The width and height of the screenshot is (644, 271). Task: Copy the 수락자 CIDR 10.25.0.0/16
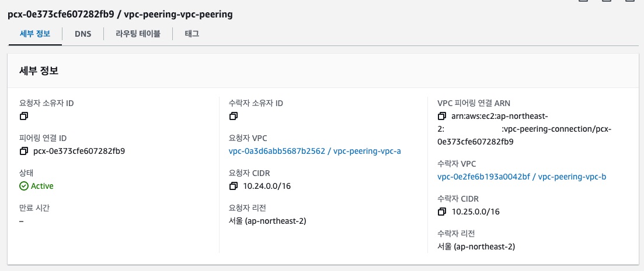[441, 211]
